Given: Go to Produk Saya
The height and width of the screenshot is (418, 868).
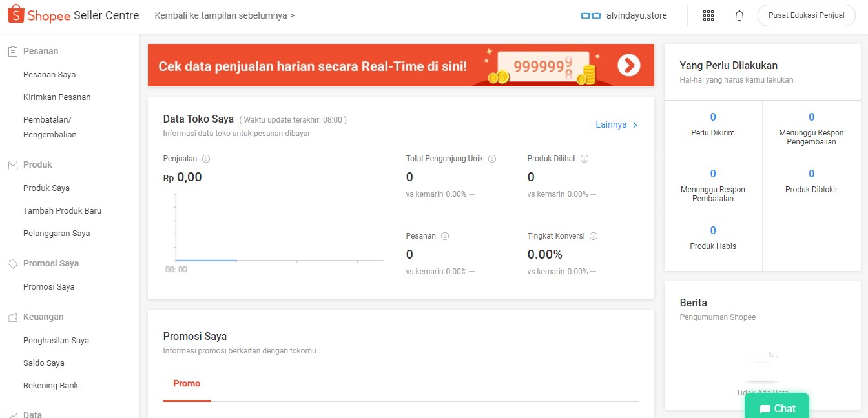Looking at the screenshot, I should coord(46,188).
